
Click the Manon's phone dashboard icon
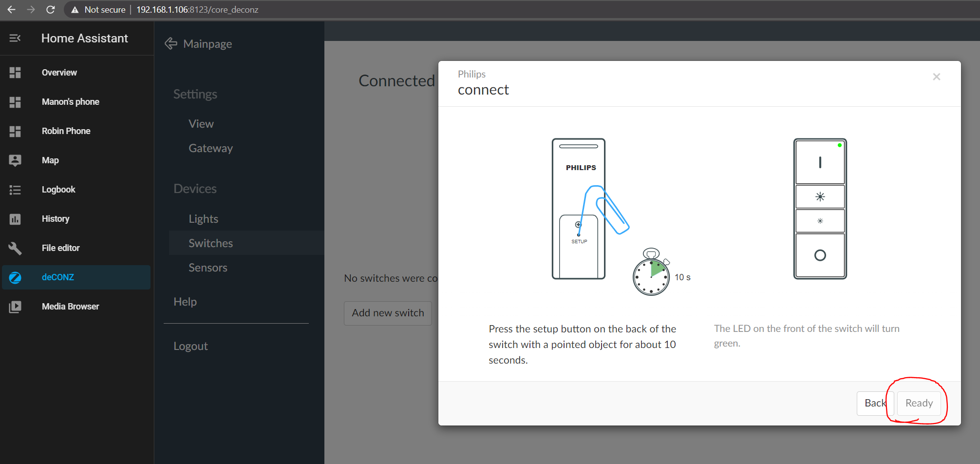15,102
